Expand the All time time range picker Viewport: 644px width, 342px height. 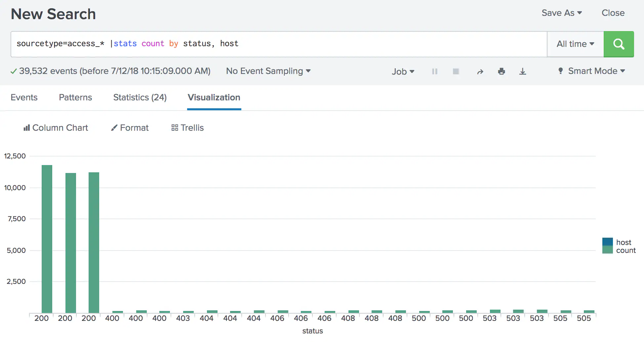pyautogui.click(x=575, y=44)
